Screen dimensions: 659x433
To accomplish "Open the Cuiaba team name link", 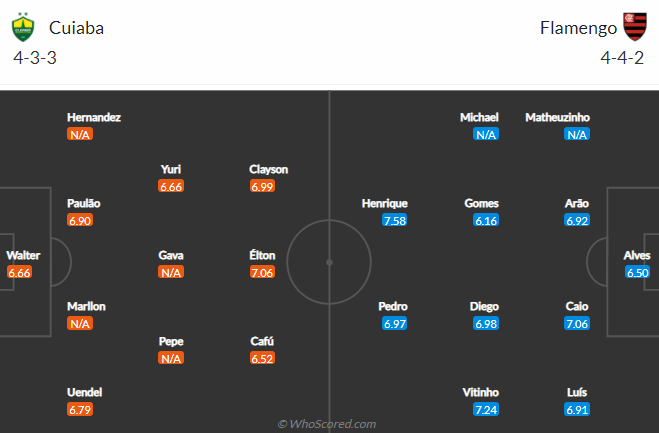I will coord(76,28).
